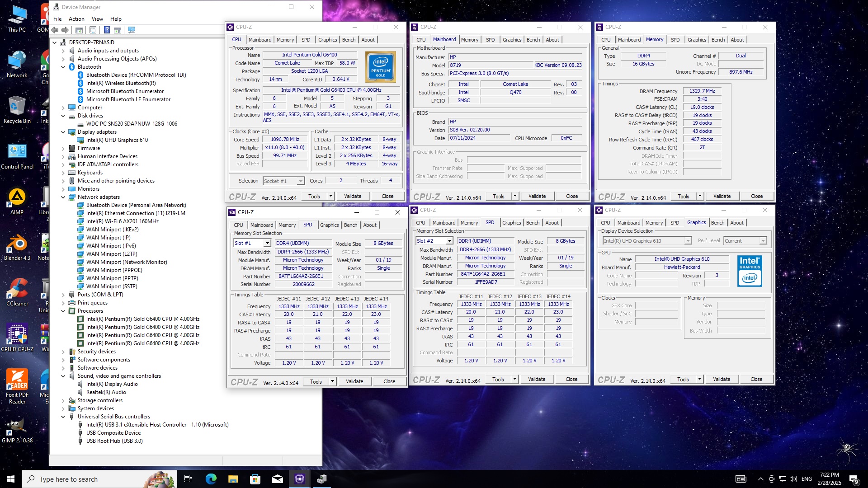Switch to Bench tab in CPU-Z CPU window
The width and height of the screenshot is (868, 488).
coord(349,40)
